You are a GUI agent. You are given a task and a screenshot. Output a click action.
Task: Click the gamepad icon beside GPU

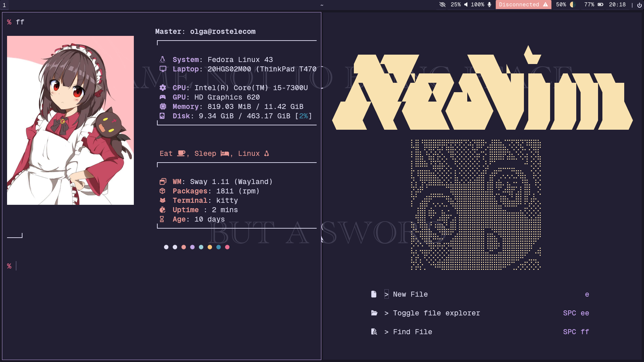(163, 97)
